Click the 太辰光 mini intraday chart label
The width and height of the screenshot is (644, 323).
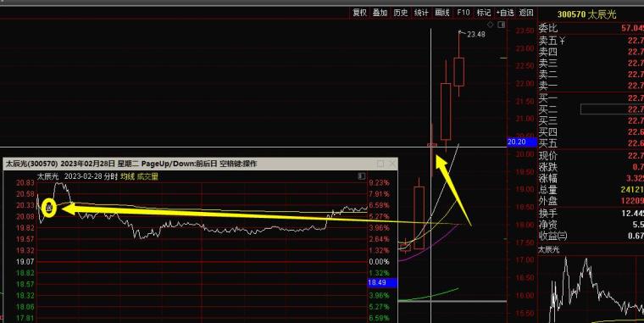(x=549, y=249)
